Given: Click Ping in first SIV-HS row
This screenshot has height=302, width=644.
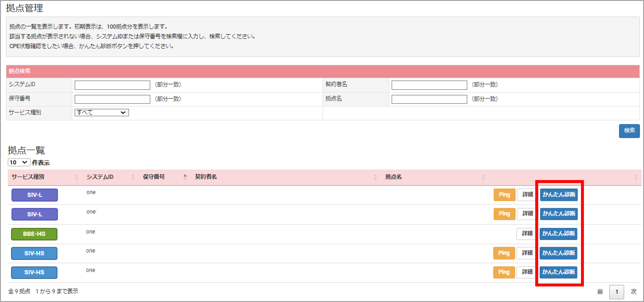Looking at the screenshot, I should click(x=504, y=253).
